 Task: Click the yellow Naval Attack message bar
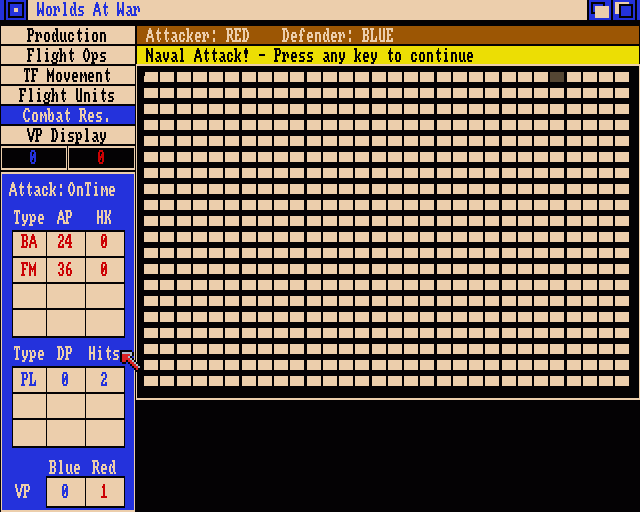(387, 56)
